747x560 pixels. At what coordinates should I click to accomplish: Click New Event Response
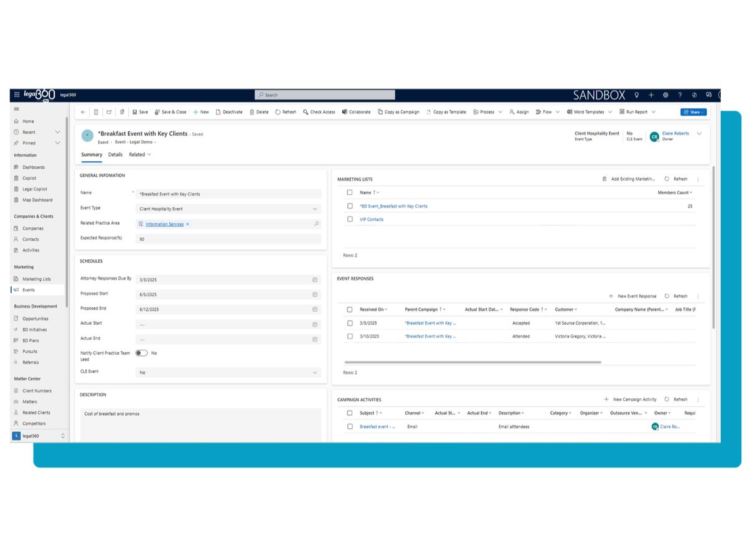(x=632, y=296)
